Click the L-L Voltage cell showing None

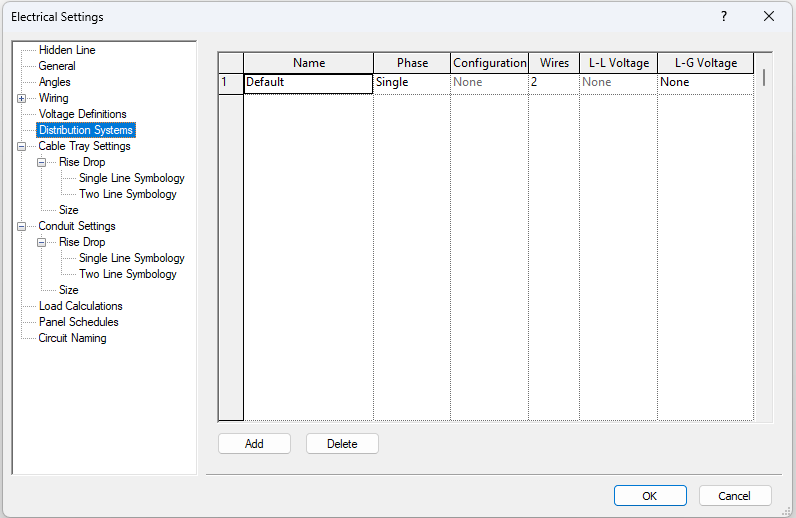tap(619, 84)
